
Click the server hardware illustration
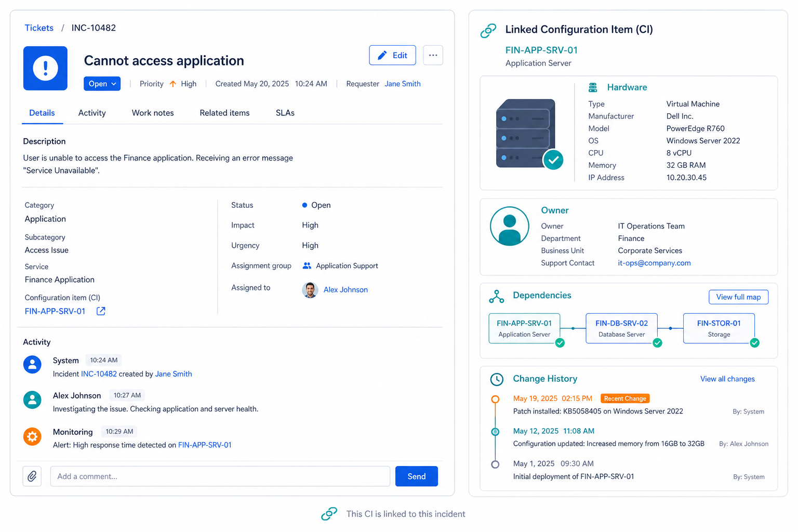point(526,134)
